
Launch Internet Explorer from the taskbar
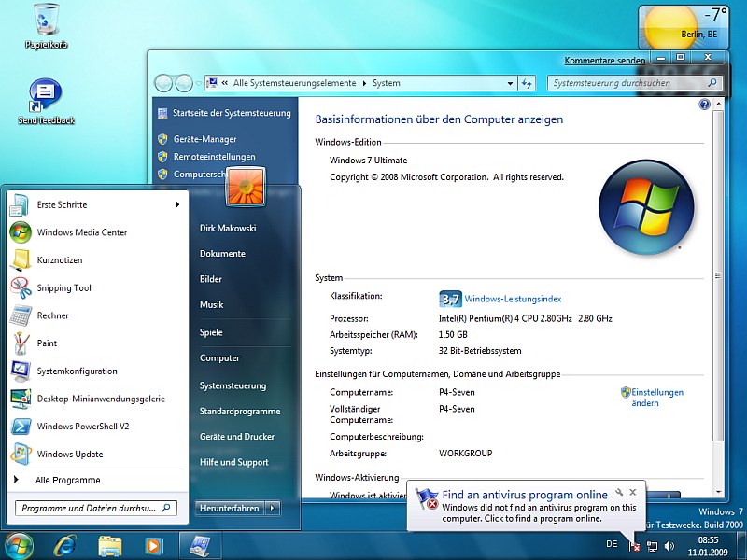[x=64, y=546]
